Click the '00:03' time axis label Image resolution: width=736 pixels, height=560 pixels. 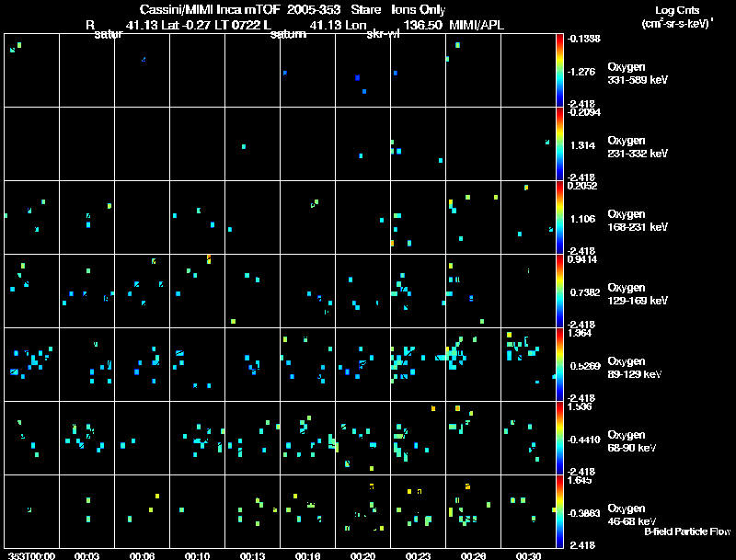[x=86, y=555]
